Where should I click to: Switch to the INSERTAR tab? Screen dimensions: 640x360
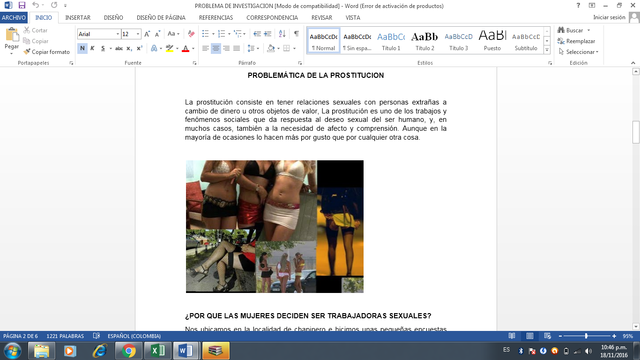[x=78, y=18]
